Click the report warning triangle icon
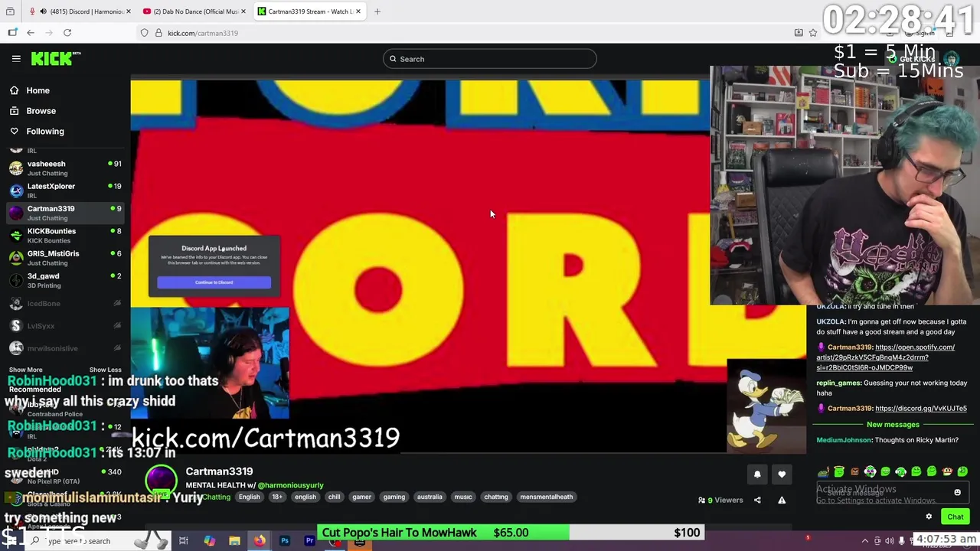 (782, 500)
